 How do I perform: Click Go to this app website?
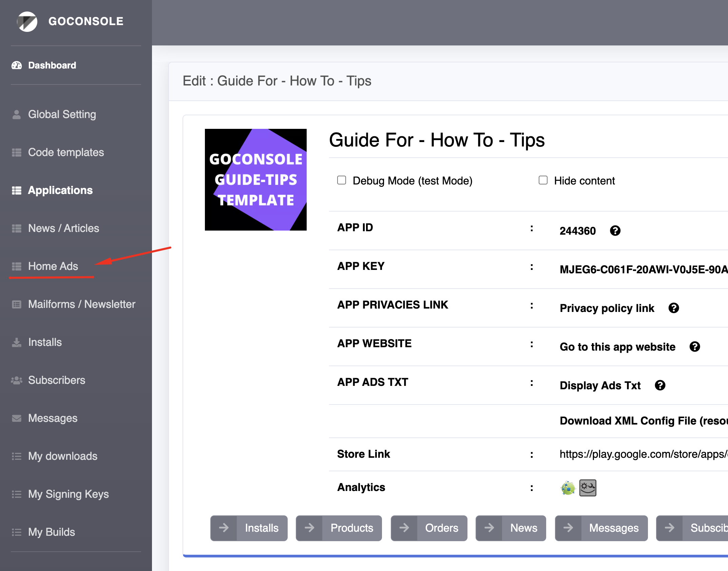coord(617,347)
